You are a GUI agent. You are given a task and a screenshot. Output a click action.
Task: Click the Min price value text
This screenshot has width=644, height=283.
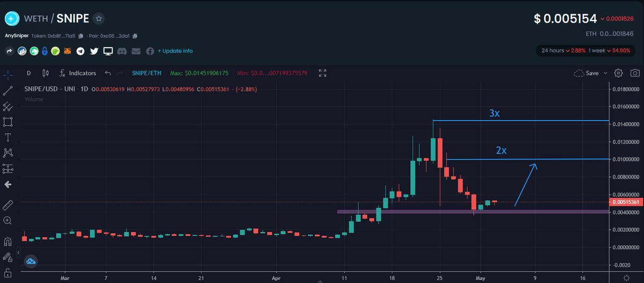[x=272, y=73]
